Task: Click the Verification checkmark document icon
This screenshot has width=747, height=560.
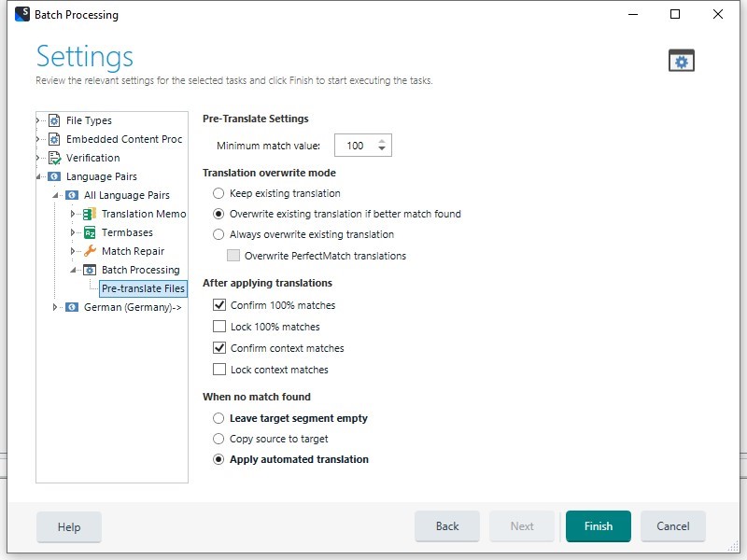Action: (54, 158)
